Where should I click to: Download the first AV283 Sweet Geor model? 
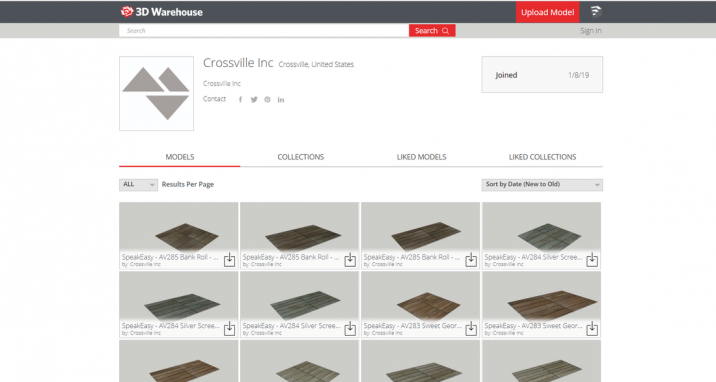[471, 329]
